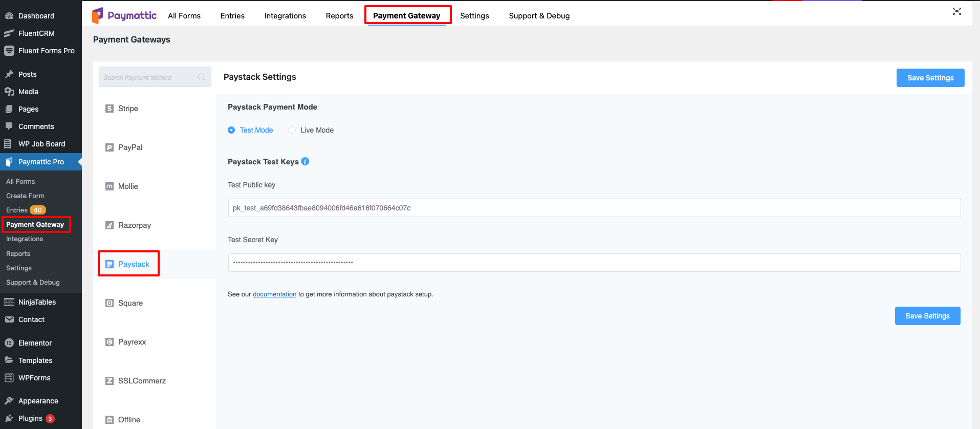Click the Contact envelope icon

(x=9, y=319)
